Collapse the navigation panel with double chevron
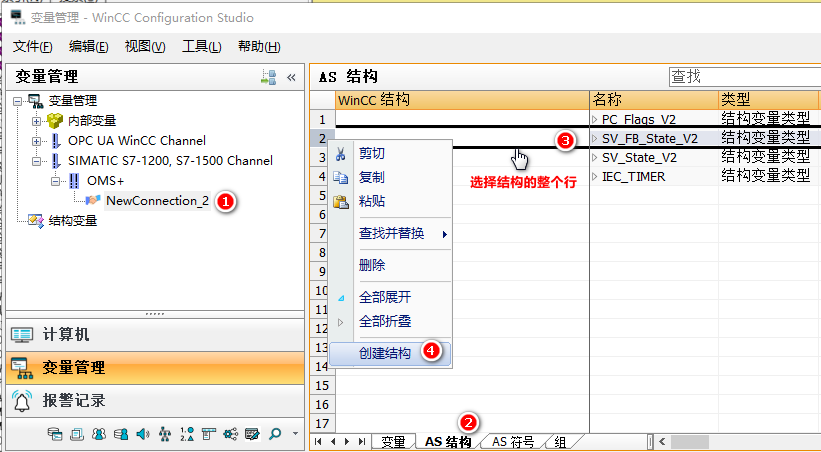Screen dimensions: 821x452 [x=291, y=77]
